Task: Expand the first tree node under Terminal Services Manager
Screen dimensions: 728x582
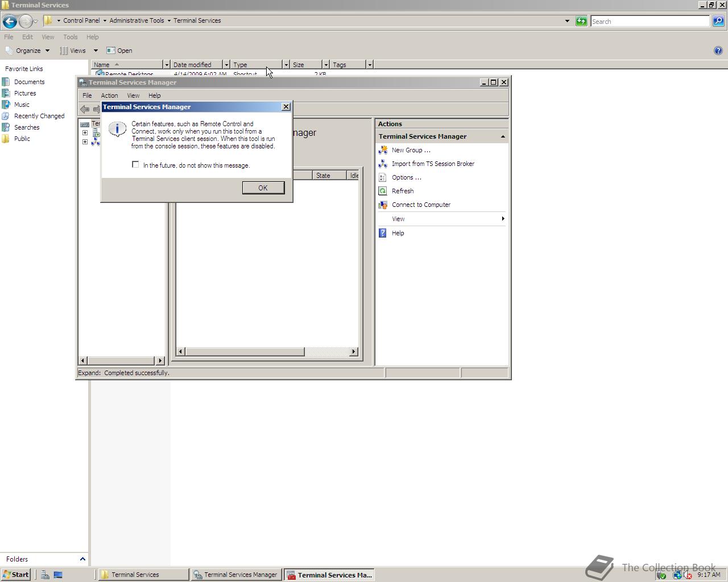Action: point(85,133)
